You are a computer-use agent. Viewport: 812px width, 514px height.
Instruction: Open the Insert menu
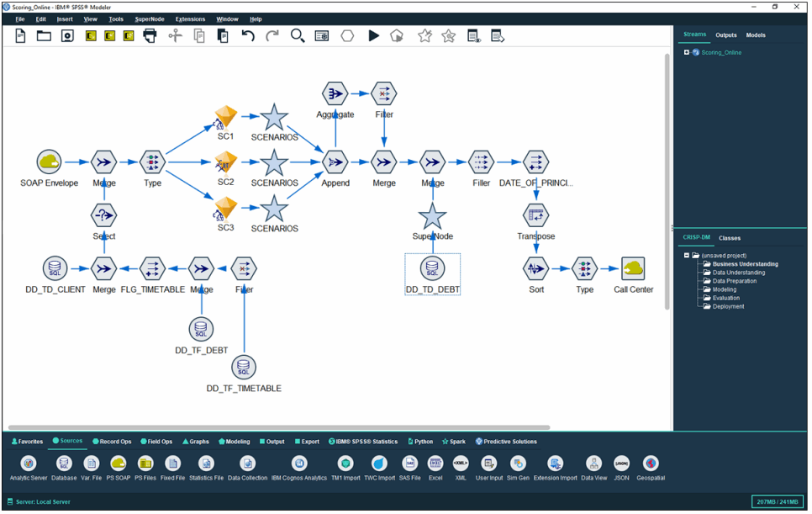pos(65,19)
